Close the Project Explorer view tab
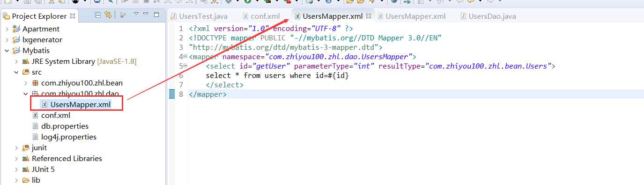This screenshot has width=644, height=185. [73, 16]
